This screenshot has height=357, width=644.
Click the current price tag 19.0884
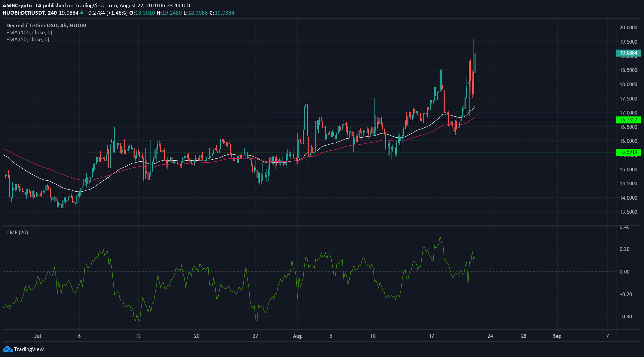pos(628,53)
